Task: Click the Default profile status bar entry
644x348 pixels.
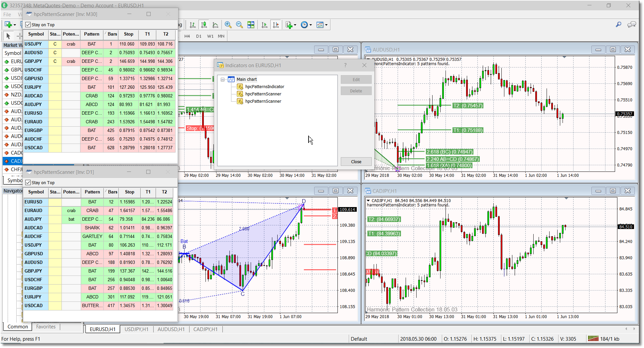Action: (x=359, y=339)
